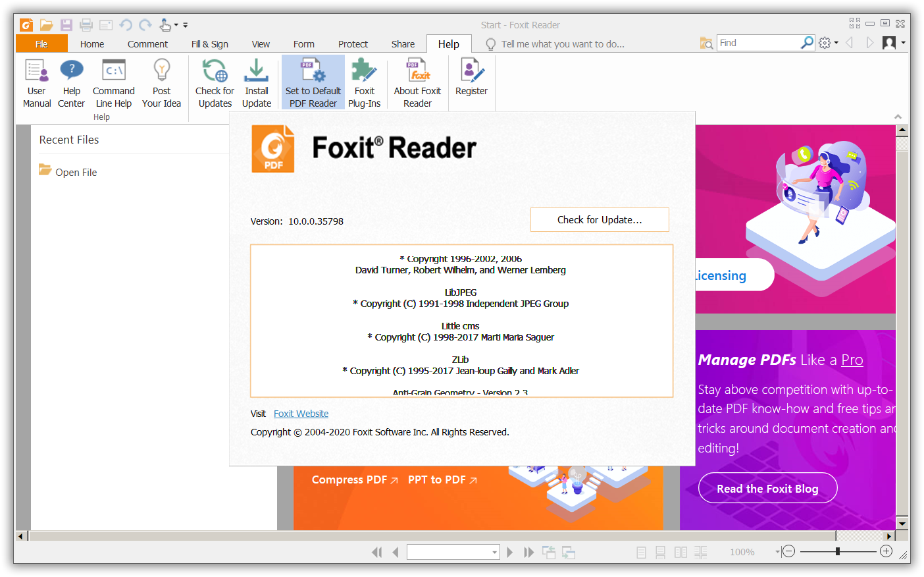
Task: Open the zoom percentage dropdown arrow
Action: [x=777, y=552]
